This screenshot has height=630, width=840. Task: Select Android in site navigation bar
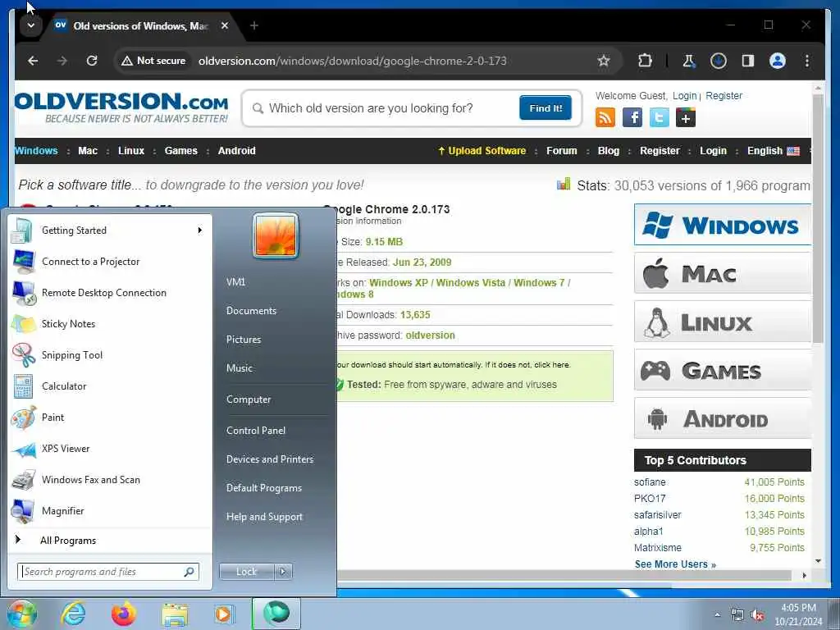point(237,151)
